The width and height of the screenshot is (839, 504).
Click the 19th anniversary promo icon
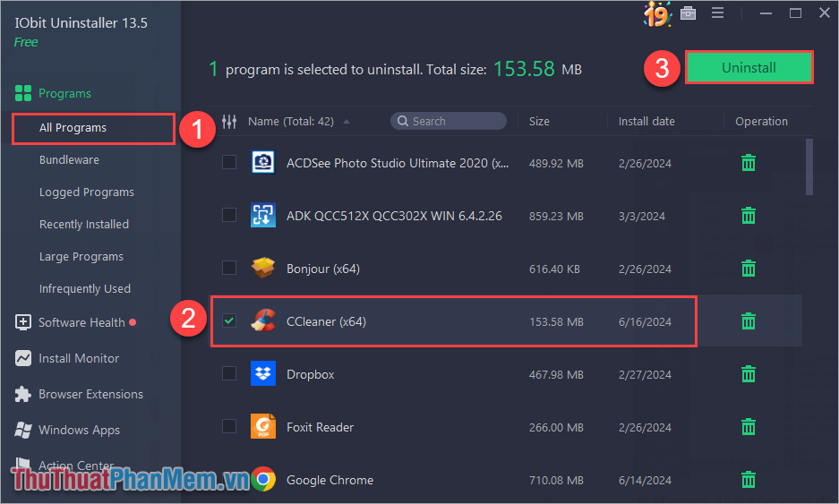(x=657, y=14)
